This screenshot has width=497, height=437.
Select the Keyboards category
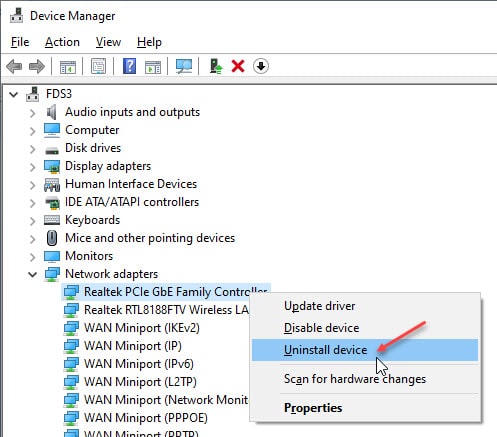pyautogui.click(x=92, y=220)
